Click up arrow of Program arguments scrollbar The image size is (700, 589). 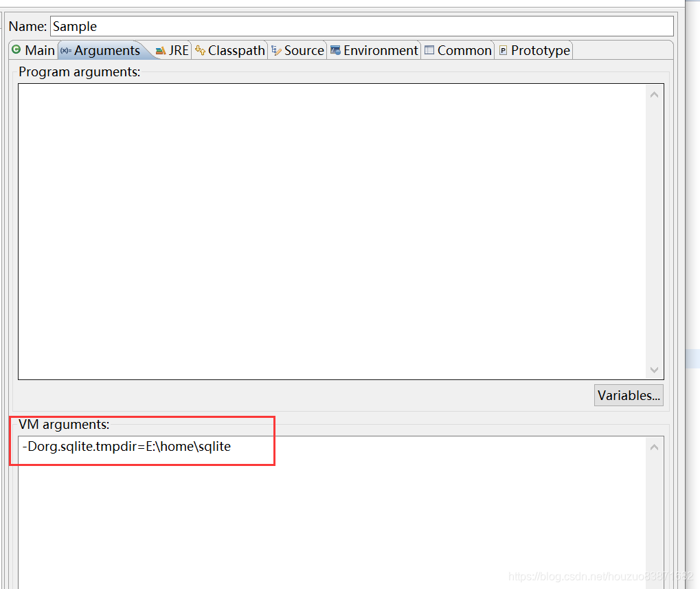pos(655,95)
